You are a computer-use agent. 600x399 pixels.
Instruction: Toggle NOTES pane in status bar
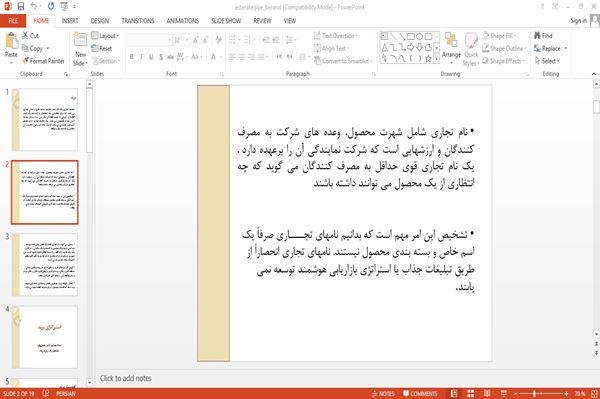383,394
